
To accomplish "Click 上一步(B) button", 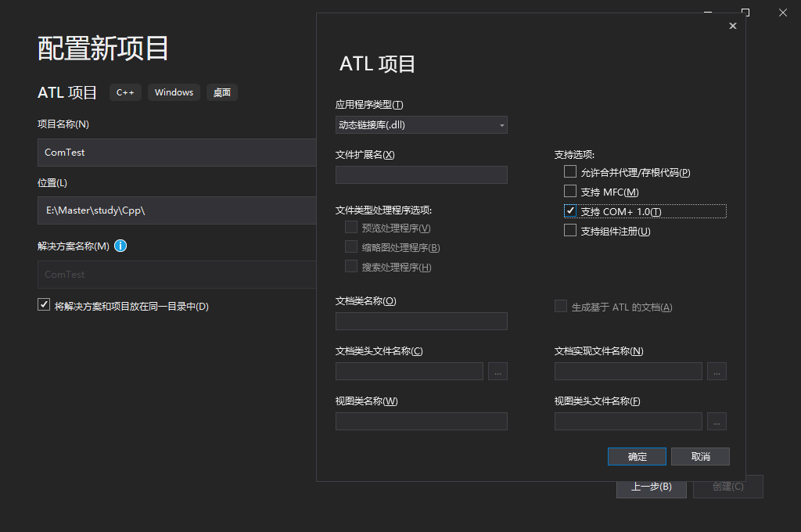I will point(652,489).
